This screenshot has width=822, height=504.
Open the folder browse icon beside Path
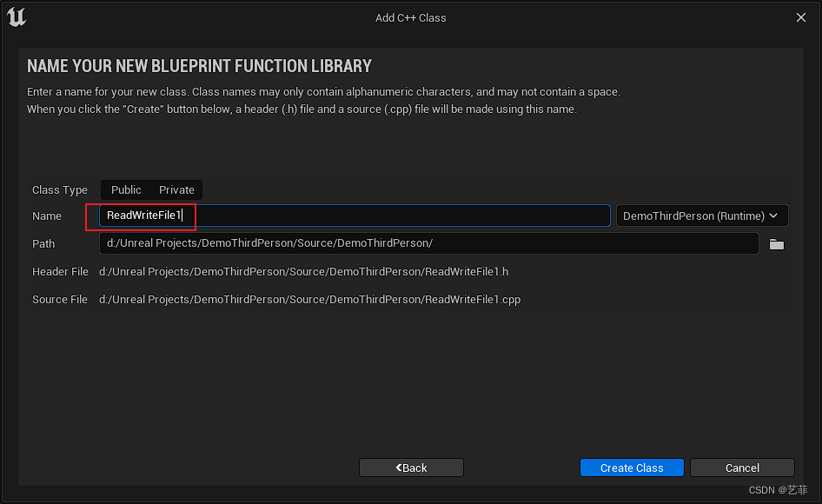[777, 244]
